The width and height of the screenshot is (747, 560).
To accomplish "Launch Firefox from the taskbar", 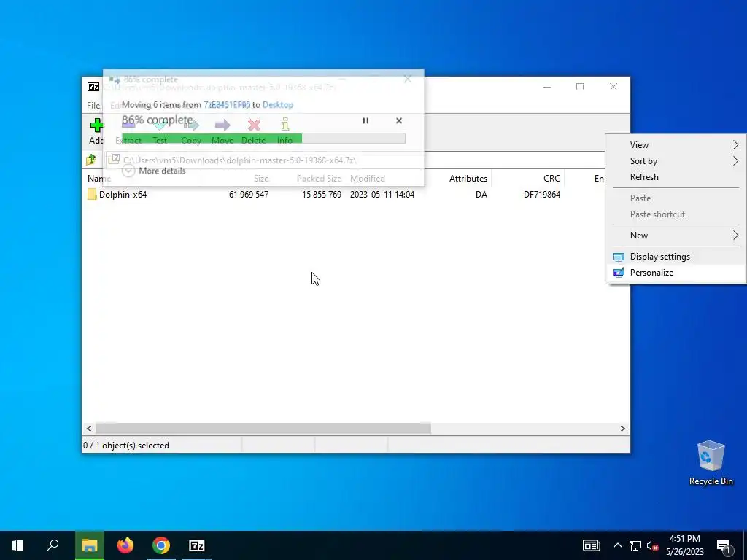I will (125, 545).
